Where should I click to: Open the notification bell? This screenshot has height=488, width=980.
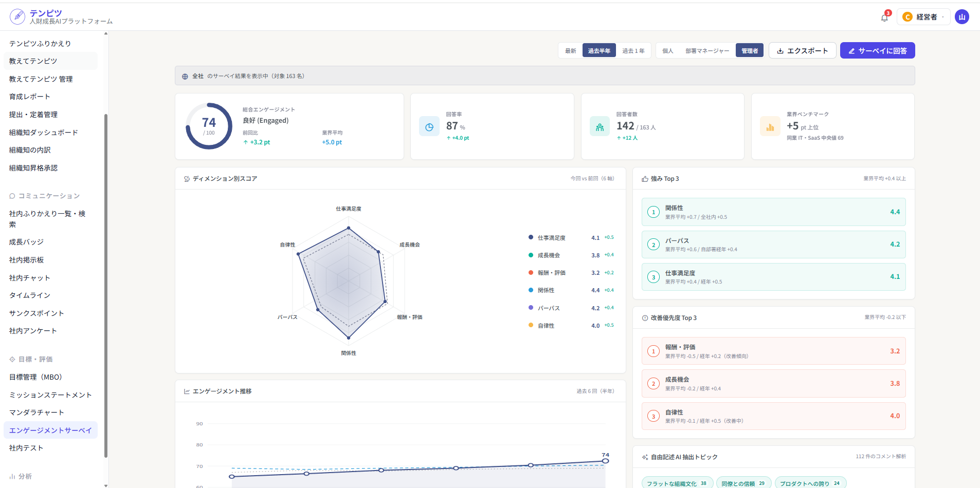[884, 17]
